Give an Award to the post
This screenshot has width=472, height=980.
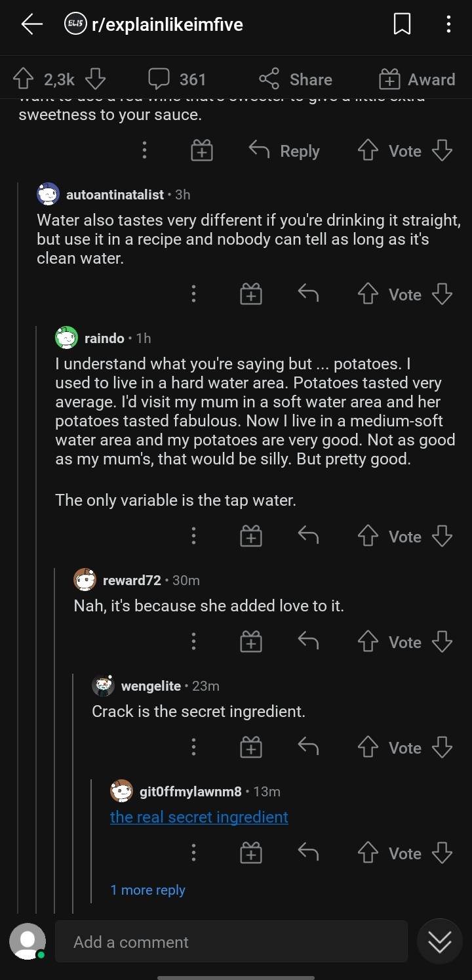point(417,79)
